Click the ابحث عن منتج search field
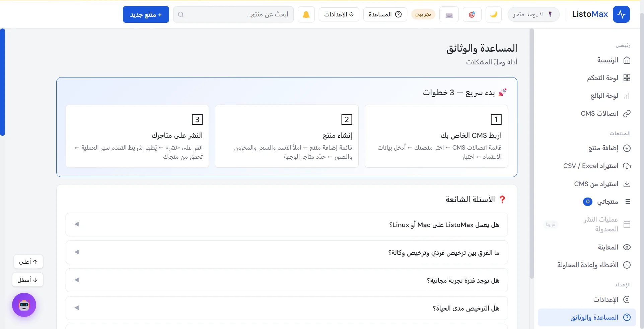The width and height of the screenshot is (644, 329). [x=233, y=14]
